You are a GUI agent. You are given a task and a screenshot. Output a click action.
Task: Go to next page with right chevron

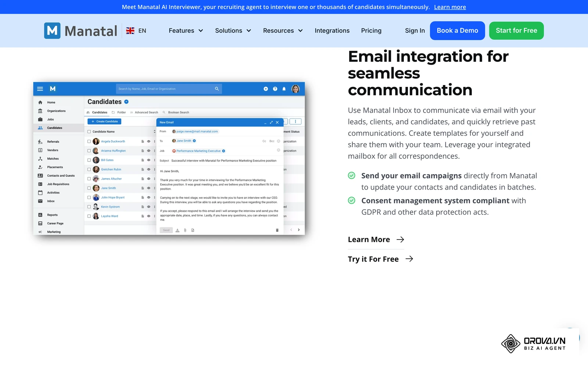click(x=299, y=230)
